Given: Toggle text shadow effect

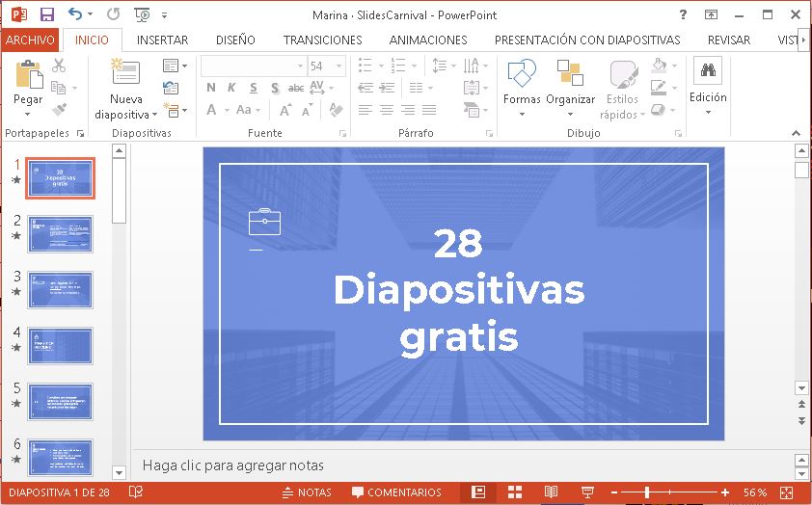Looking at the screenshot, I should [x=275, y=88].
